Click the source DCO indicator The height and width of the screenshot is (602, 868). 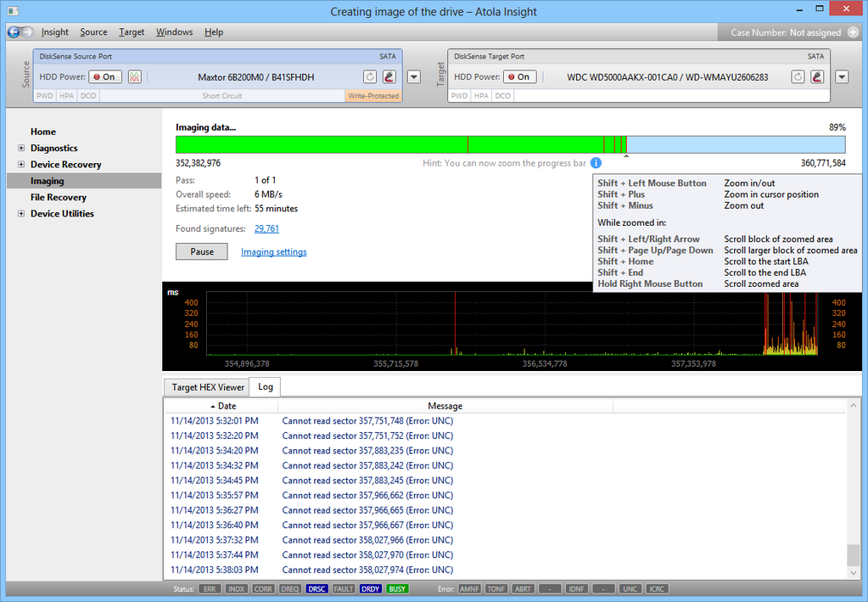click(88, 96)
